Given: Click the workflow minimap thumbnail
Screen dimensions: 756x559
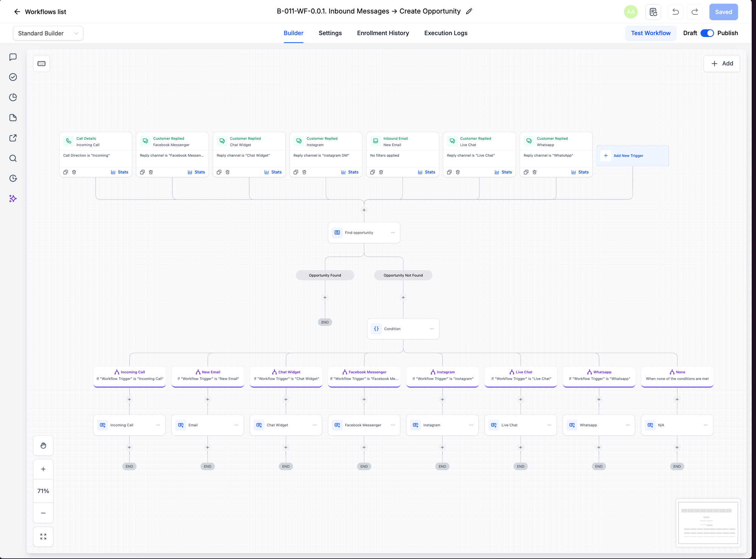Looking at the screenshot, I should [708, 523].
